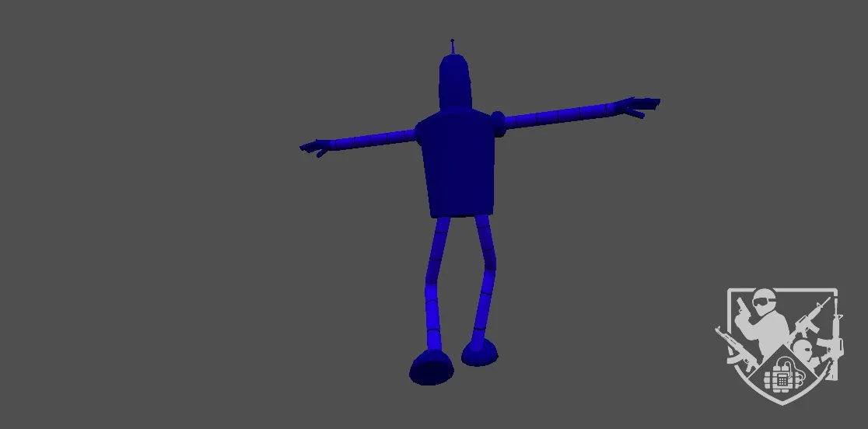Viewport: 868px width, 429px height.
Task: Pick the round shoulder joint on the right
Action: click(x=498, y=124)
